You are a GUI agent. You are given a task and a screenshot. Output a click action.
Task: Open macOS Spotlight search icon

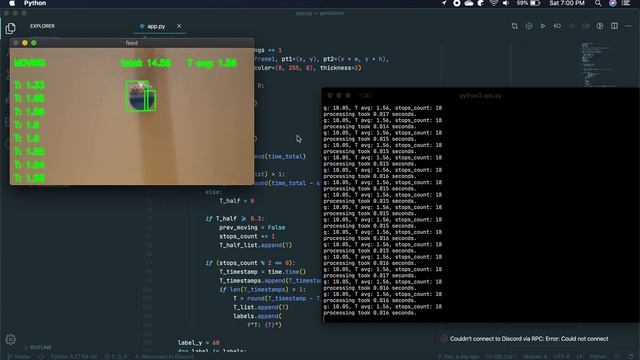pyautogui.click(x=598, y=3)
